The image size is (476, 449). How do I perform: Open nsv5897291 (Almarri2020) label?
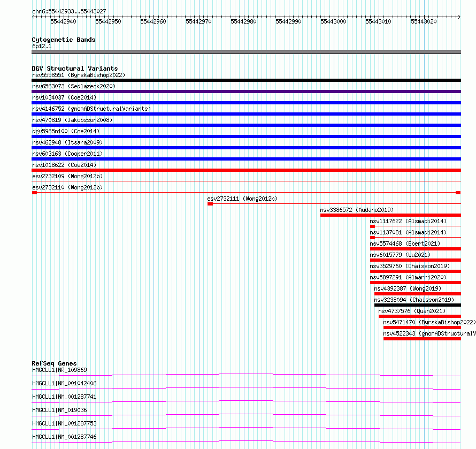pos(408,277)
